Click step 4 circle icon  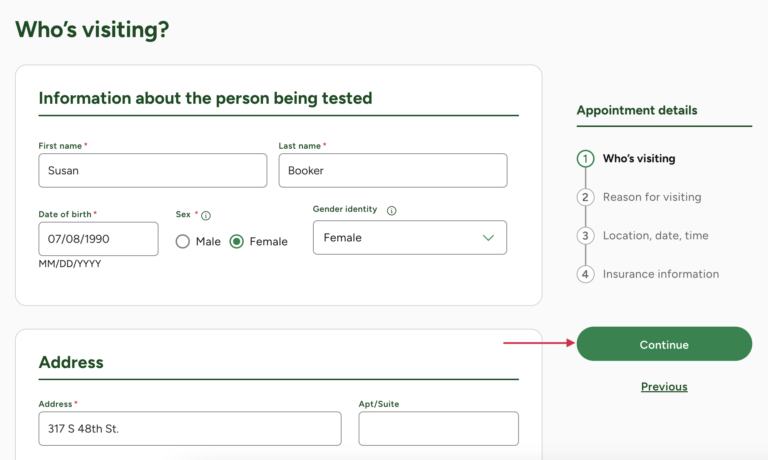(585, 274)
